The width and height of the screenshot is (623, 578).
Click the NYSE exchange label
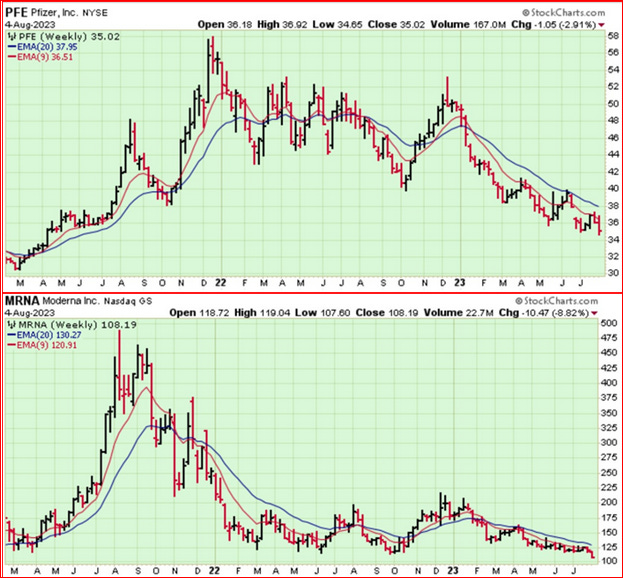(95, 13)
